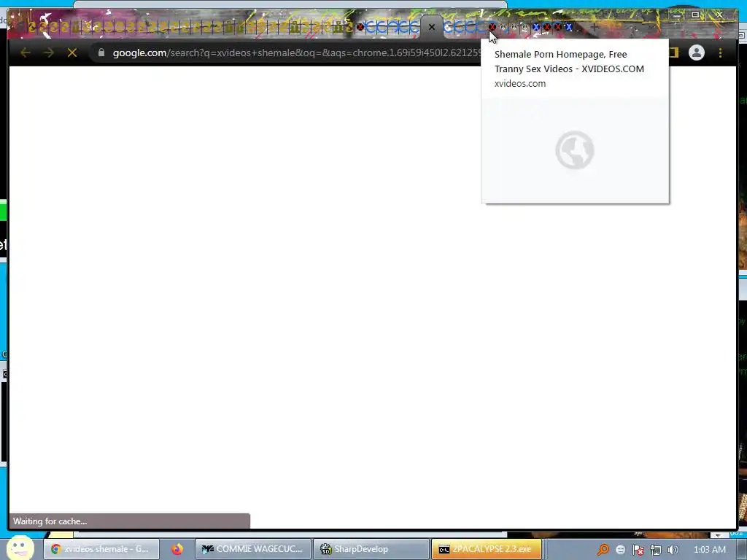Viewport: 747px width, 560px height.
Task: Open the Chrome profile avatar menu
Action: tap(697, 52)
